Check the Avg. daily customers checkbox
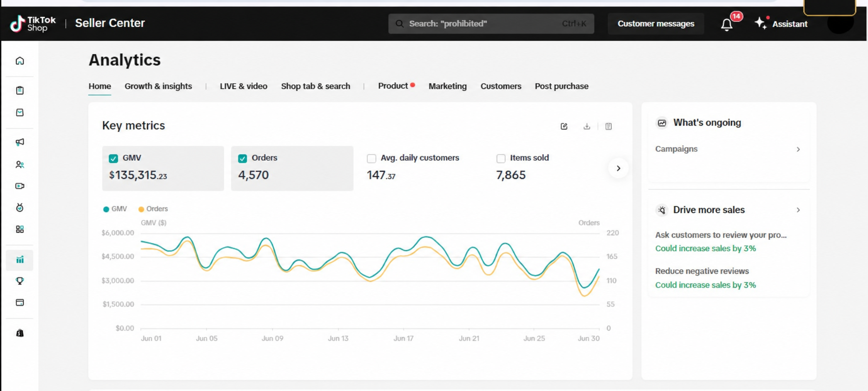The width and height of the screenshot is (868, 391). [371, 158]
